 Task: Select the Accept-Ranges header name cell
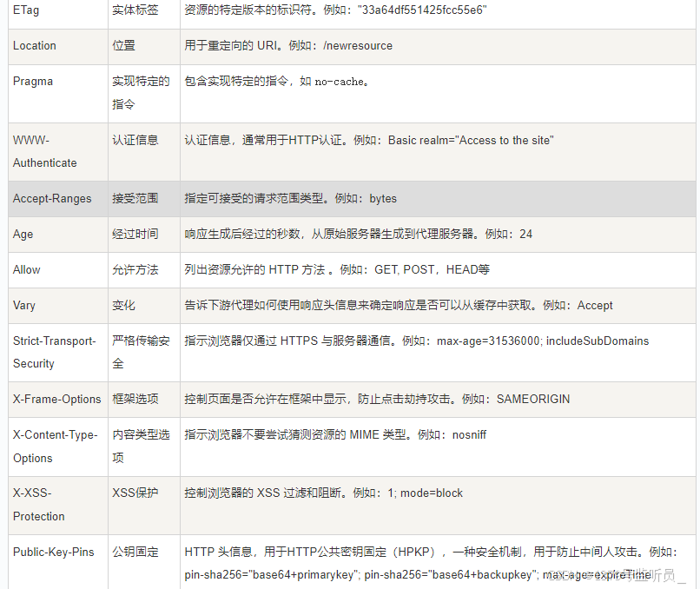(58, 199)
